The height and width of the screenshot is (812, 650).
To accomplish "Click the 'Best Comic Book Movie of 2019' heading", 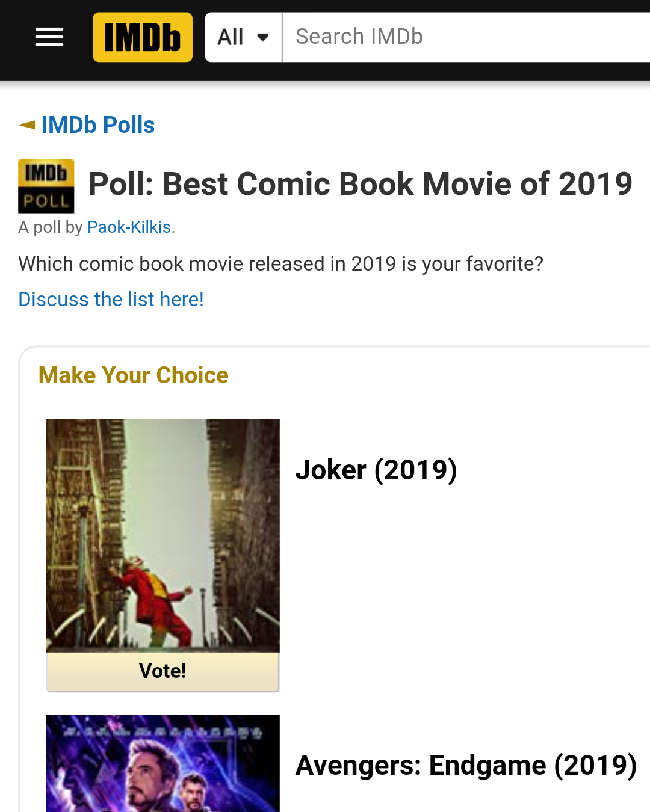I will [x=360, y=184].
